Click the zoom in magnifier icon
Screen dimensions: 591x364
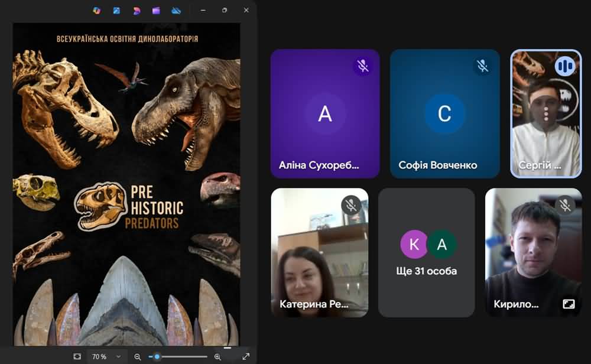click(217, 356)
